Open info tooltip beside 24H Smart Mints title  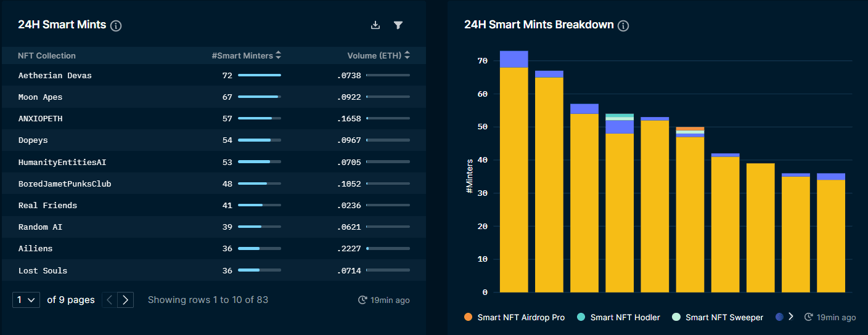(116, 26)
